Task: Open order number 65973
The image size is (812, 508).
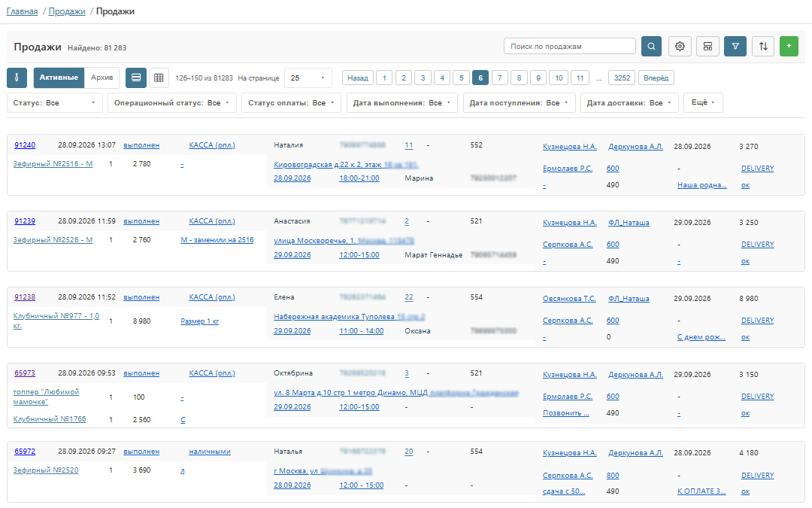Action: pyautogui.click(x=25, y=373)
